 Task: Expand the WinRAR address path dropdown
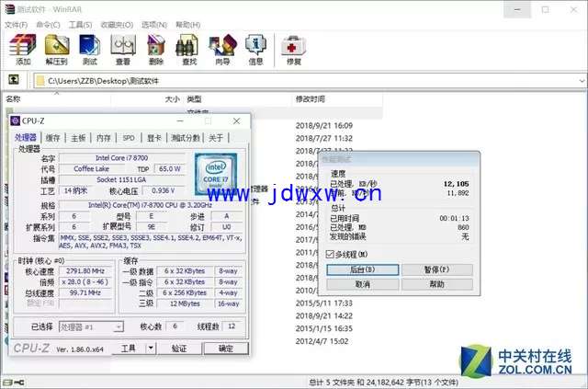582,81
